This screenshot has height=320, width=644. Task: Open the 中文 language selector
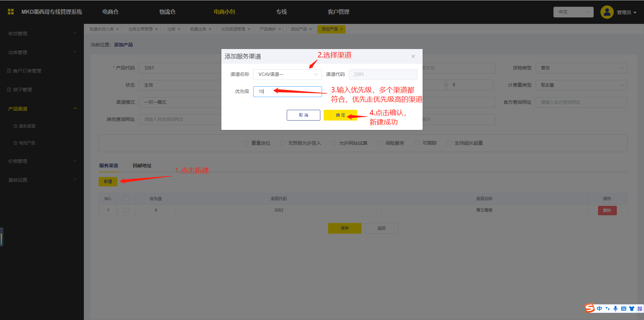(x=573, y=12)
